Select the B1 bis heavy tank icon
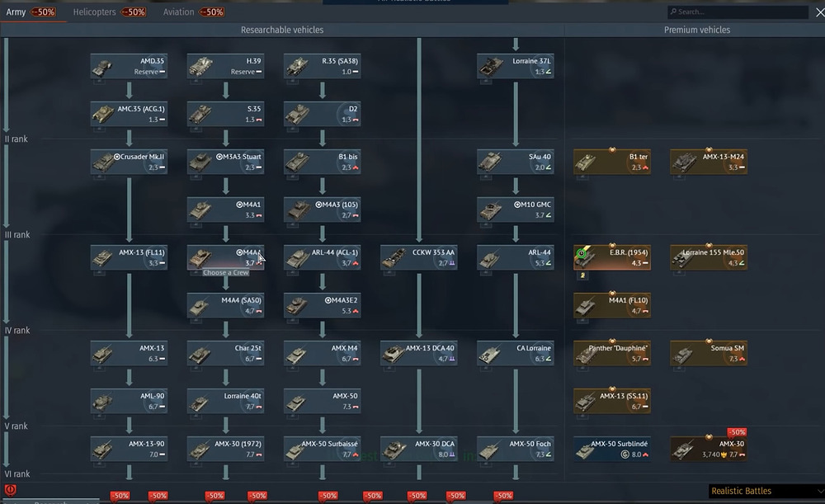This screenshot has height=504, width=825. (x=297, y=162)
